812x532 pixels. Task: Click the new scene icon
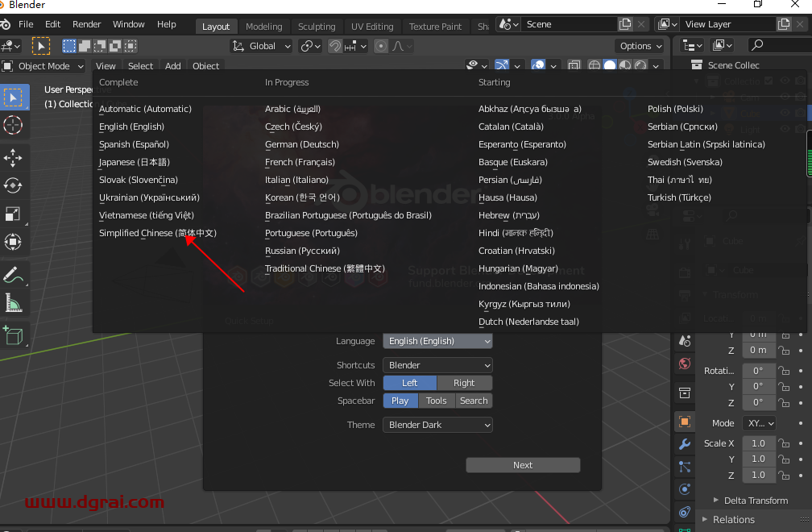pyautogui.click(x=626, y=24)
